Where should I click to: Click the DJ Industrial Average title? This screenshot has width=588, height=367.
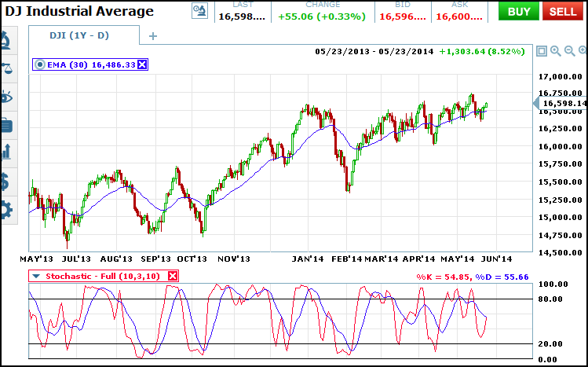[79, 11]
